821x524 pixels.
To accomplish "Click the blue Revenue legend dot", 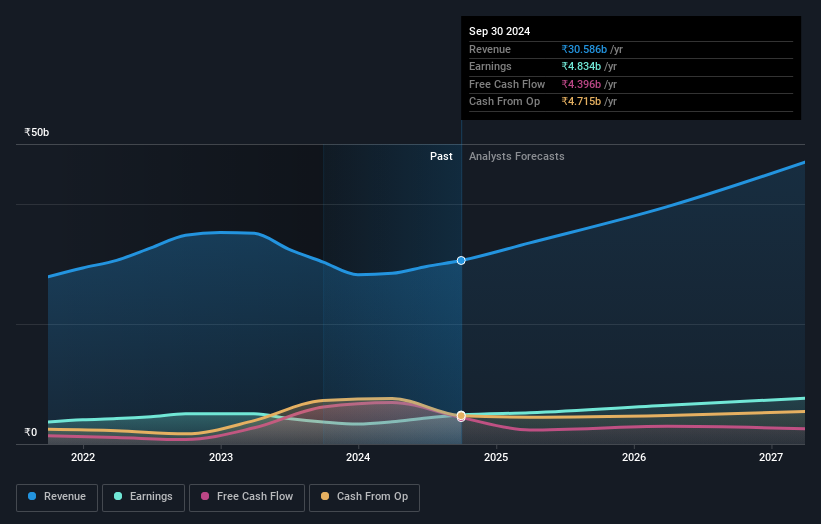I will click(32, 496).
